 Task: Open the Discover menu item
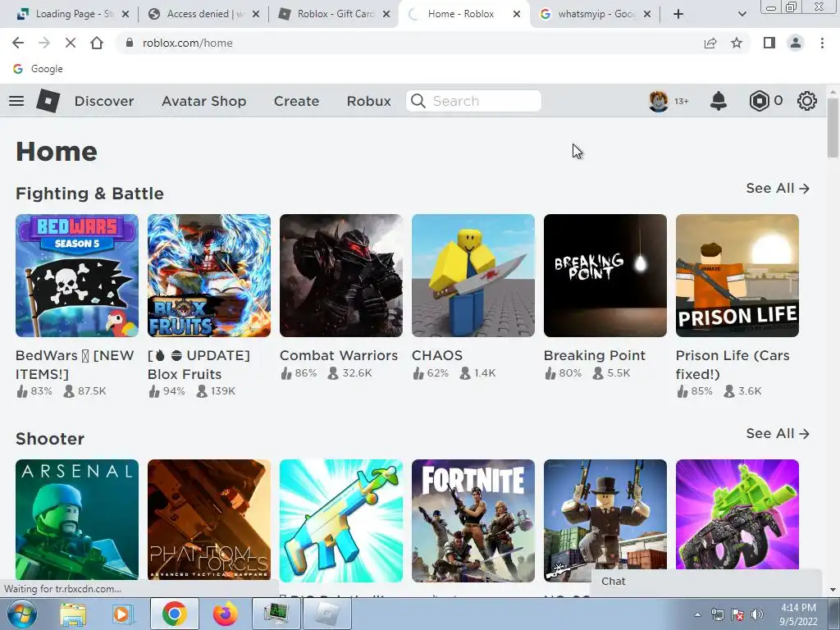coord(104,101)
